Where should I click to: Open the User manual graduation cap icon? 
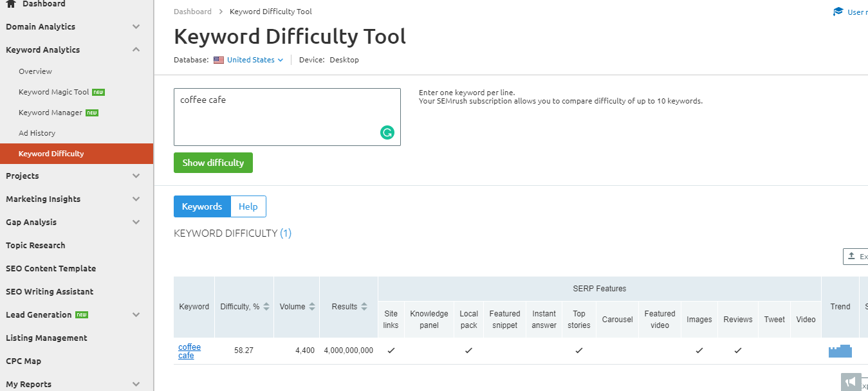837,11
